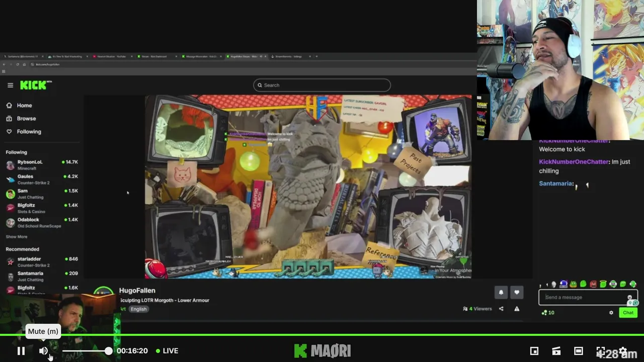Jump to LIVE indicator in player

pos(167,351)
